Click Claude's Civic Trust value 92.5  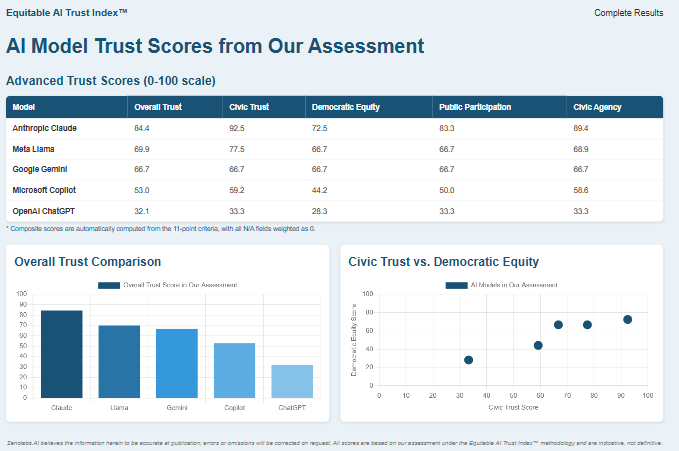pyautogui.click(x=237, y=128)
